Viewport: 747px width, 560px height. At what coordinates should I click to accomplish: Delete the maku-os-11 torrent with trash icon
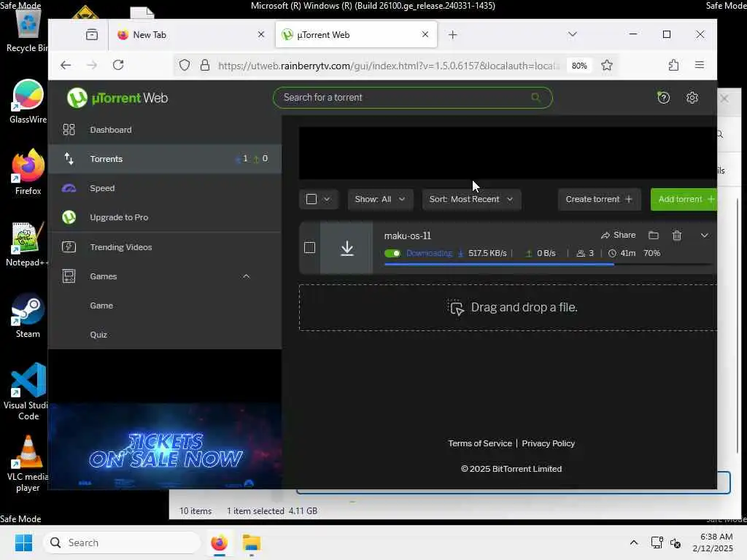[x=676, y=236]
